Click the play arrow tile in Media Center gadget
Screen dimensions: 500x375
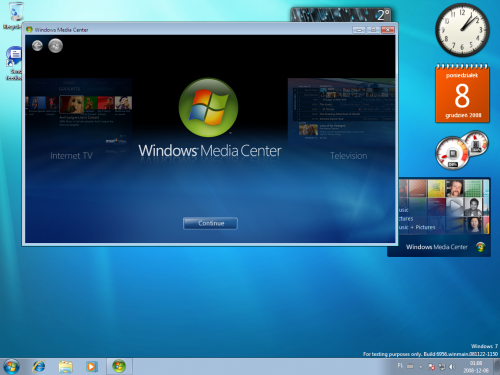tap(454, 207)
